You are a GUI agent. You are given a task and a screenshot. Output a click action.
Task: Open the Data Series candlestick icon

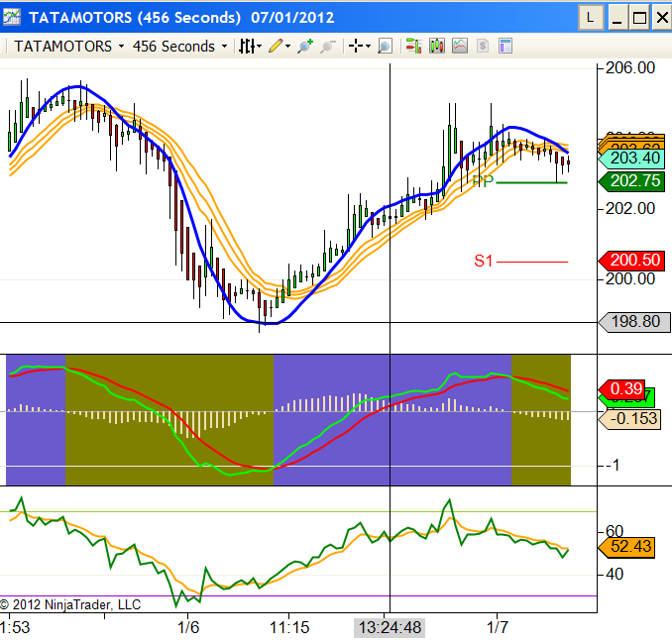437,46
